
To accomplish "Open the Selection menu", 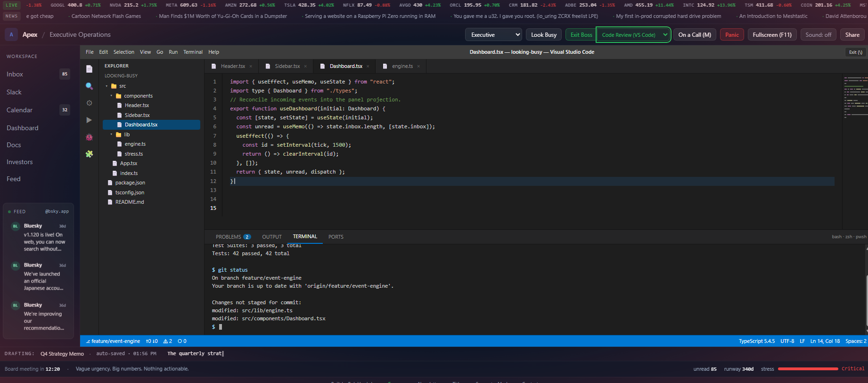I will (123, 52).
